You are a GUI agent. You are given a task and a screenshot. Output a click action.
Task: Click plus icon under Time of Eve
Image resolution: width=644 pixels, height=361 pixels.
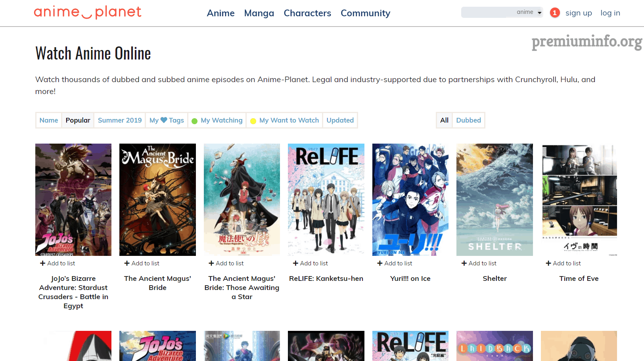pos(548,263)
